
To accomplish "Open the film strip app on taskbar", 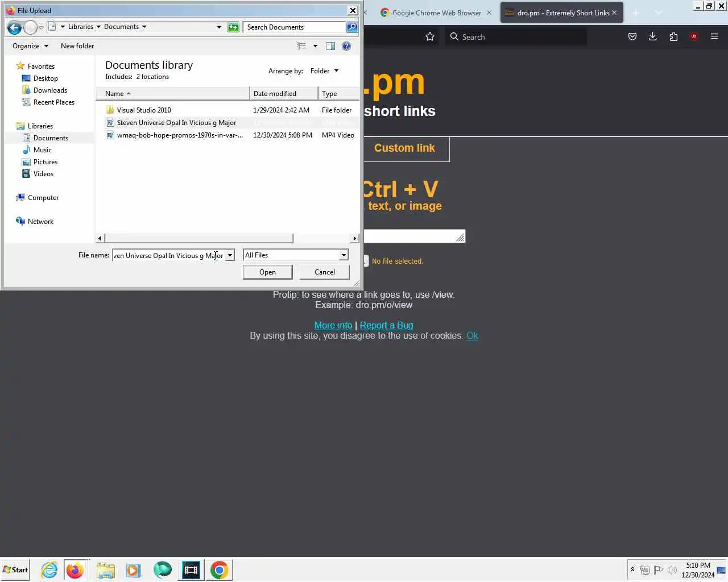I will pyautogui.click(x=191, y=569).
